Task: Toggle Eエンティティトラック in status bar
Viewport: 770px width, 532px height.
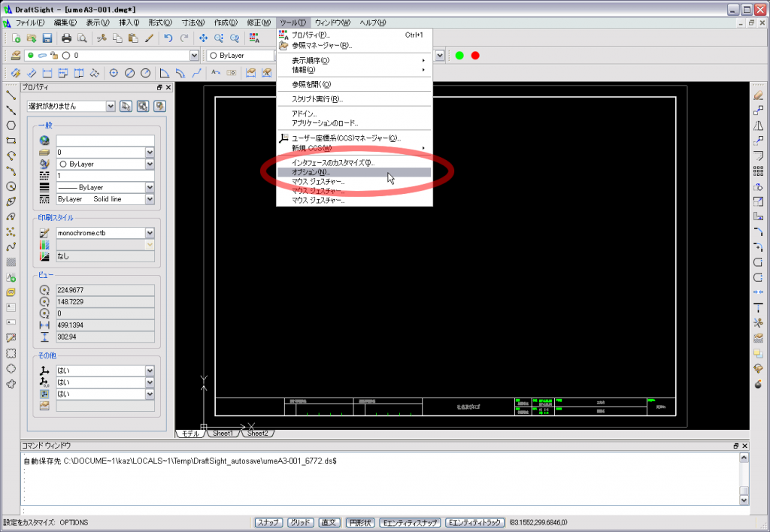Action: (x=475, y=523)
